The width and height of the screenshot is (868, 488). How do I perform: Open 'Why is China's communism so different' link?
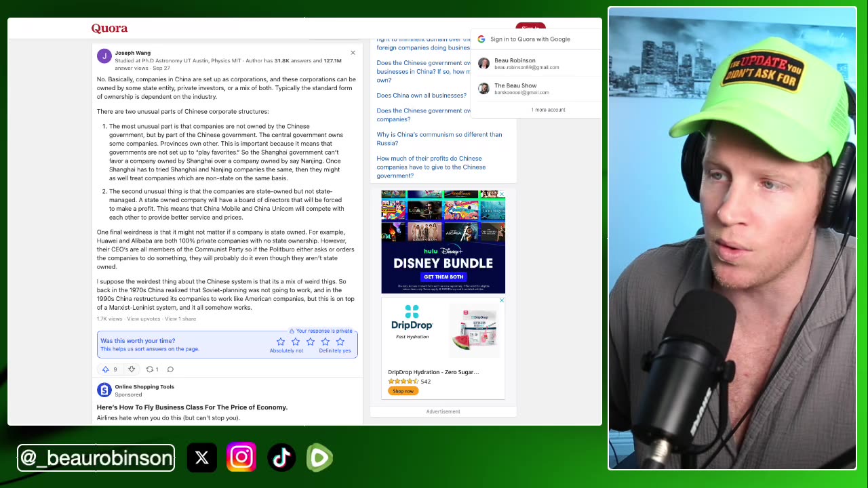click(439, 139)
